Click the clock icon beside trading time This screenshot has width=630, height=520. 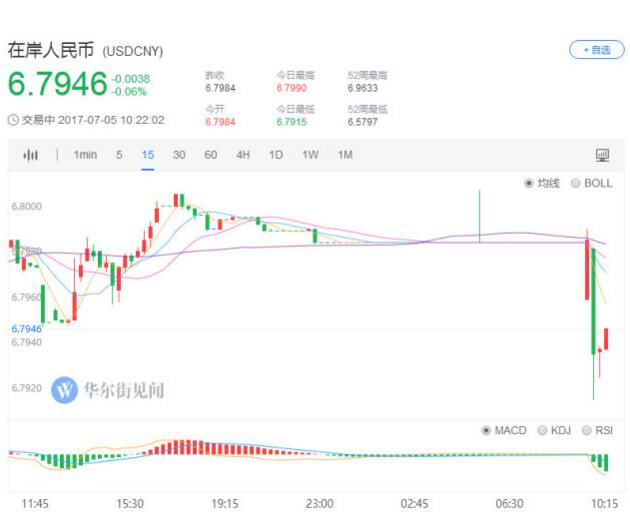click(13, 120)
